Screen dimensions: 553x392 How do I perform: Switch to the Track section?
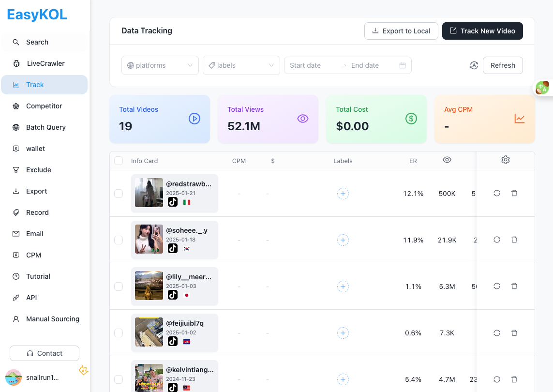click(x=34, y=85)
